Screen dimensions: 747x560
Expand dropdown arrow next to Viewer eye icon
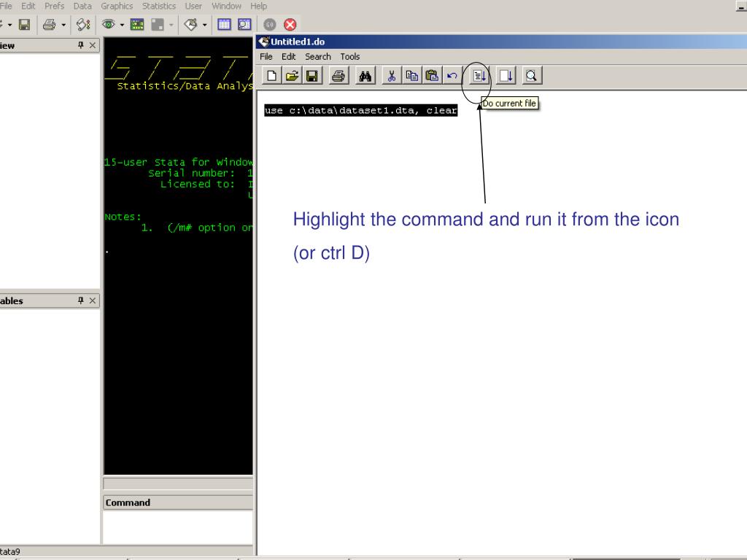(x=122, y=25)
